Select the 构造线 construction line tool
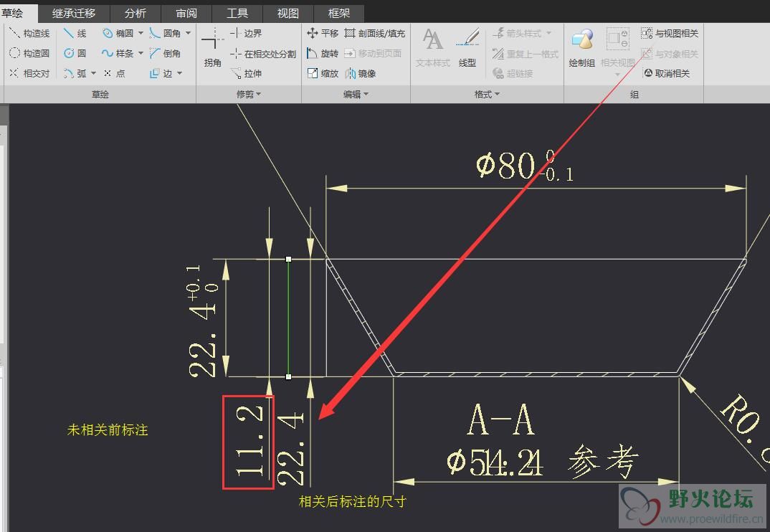 29,34
